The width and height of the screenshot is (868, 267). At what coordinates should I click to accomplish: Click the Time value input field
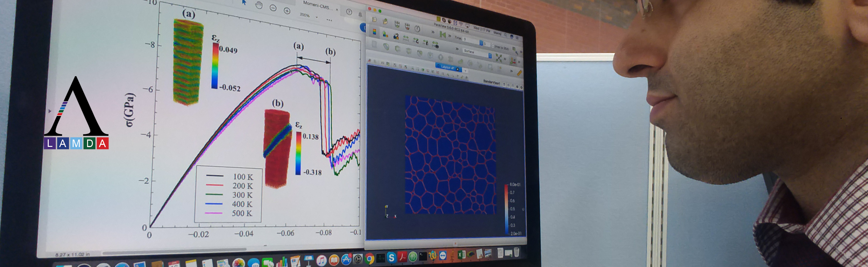471,40
